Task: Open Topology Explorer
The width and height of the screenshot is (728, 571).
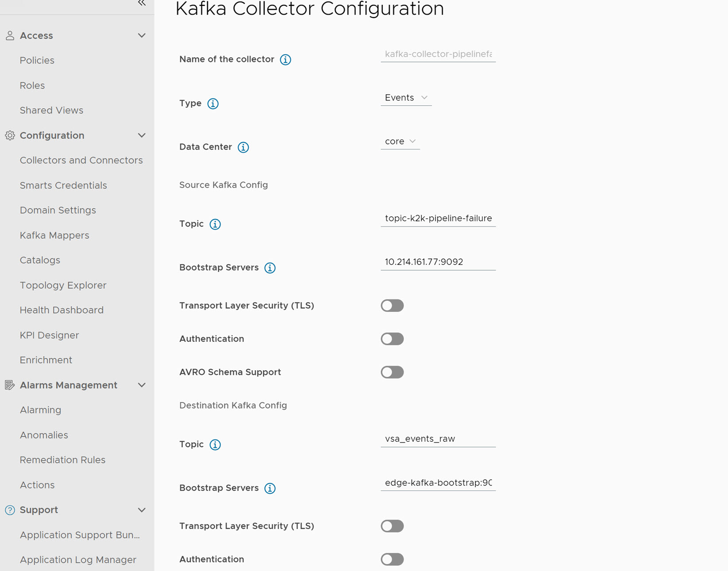Action: tap(63, 285)
